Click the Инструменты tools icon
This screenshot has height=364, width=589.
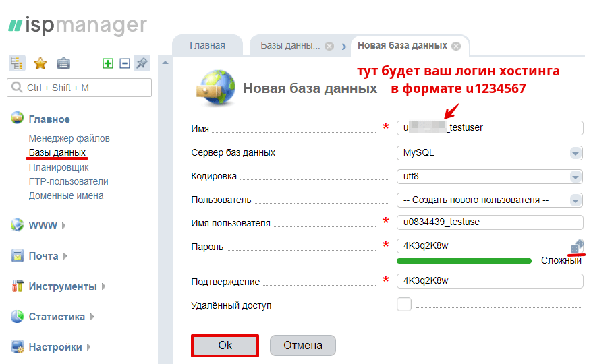(17, 286)
